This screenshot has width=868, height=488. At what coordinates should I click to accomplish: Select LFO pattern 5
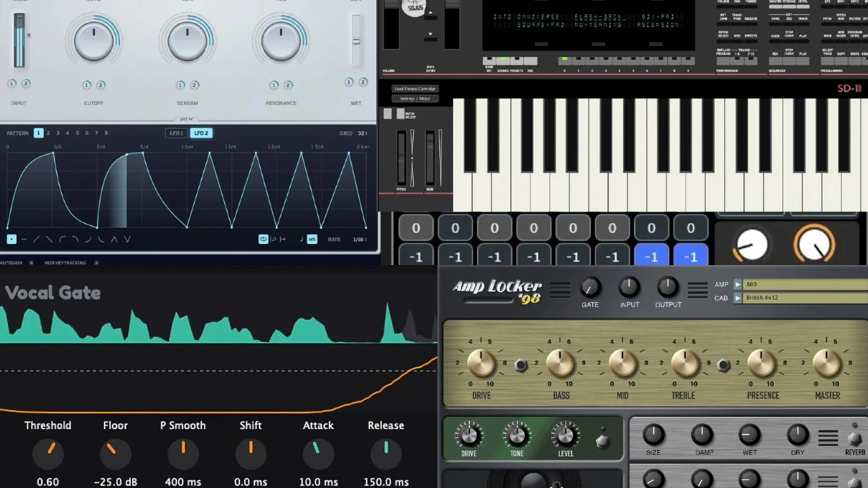pyautogui.click(x=77, y=133)
